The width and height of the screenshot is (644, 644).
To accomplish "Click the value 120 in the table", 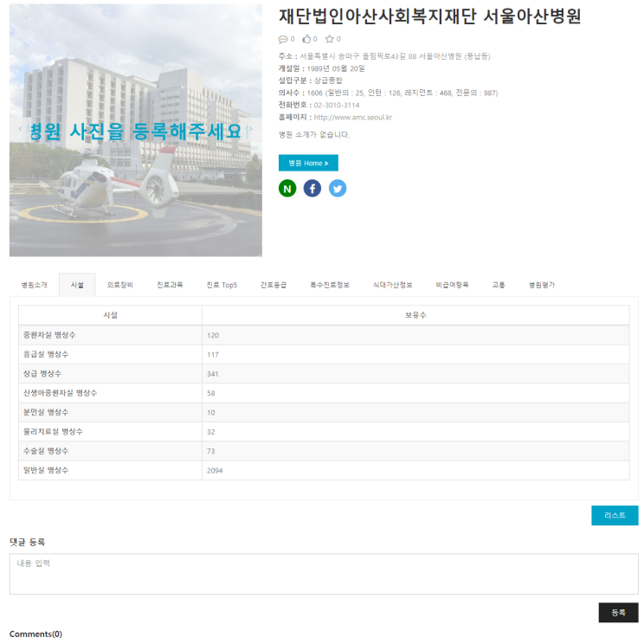I will [x=213, y=336].
